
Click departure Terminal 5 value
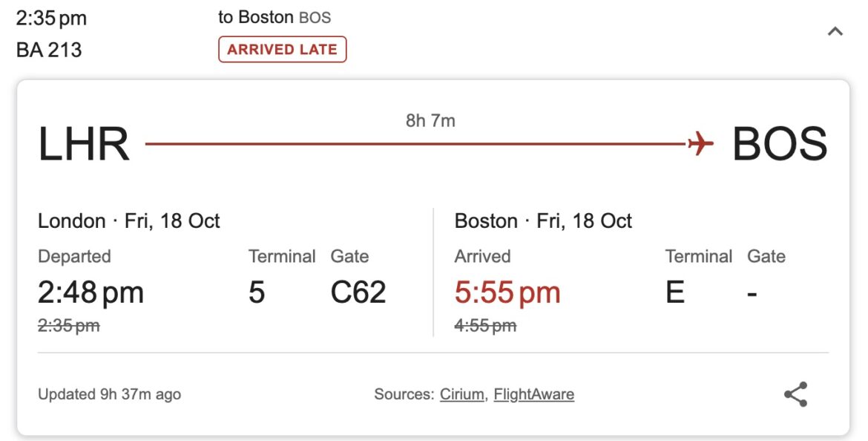point(257,293)
